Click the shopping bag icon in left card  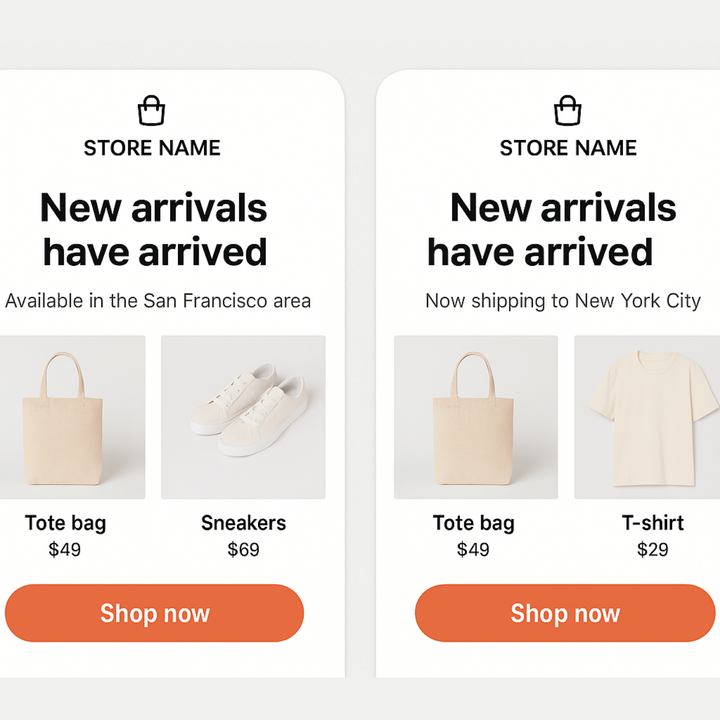tap(152, 110)
